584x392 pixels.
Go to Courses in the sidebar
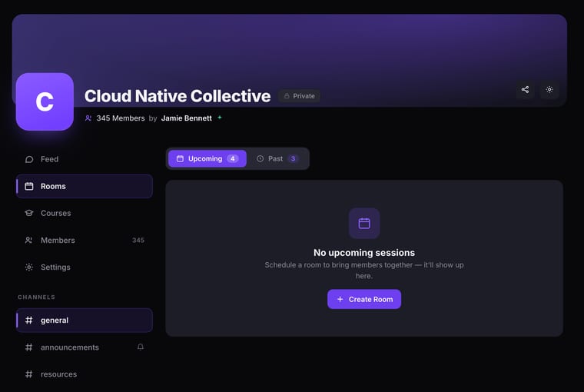85,213
